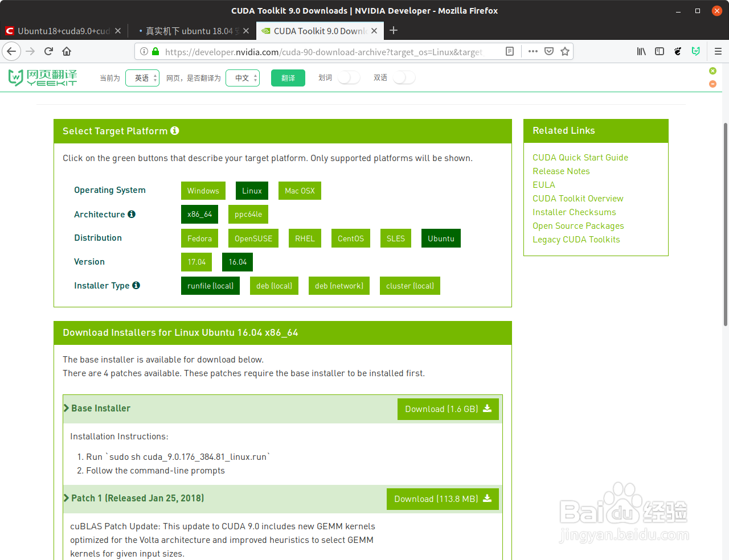This screenshot has width=729, height=560.
Task: Bookmark this page with the star
Action: click(565, 51)
